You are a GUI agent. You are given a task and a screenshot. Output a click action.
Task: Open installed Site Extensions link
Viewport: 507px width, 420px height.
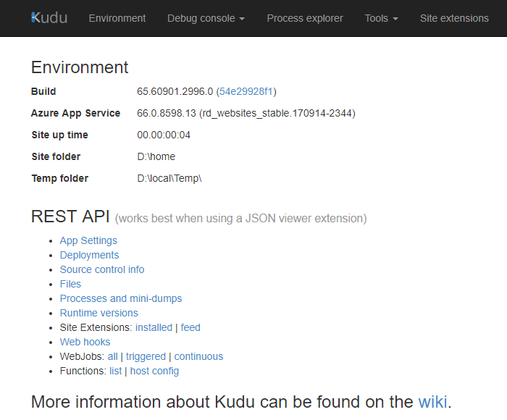(x=154, y=327)
